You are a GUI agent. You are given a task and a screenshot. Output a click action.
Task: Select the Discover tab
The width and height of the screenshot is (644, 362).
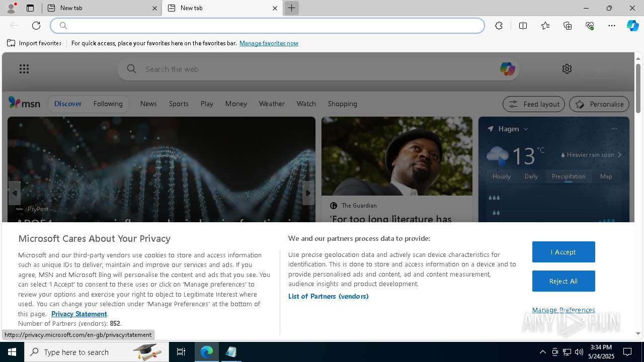68,104
